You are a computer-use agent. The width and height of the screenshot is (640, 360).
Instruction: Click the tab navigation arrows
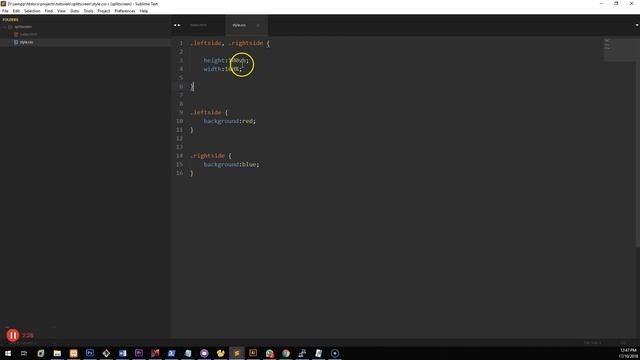177,25
